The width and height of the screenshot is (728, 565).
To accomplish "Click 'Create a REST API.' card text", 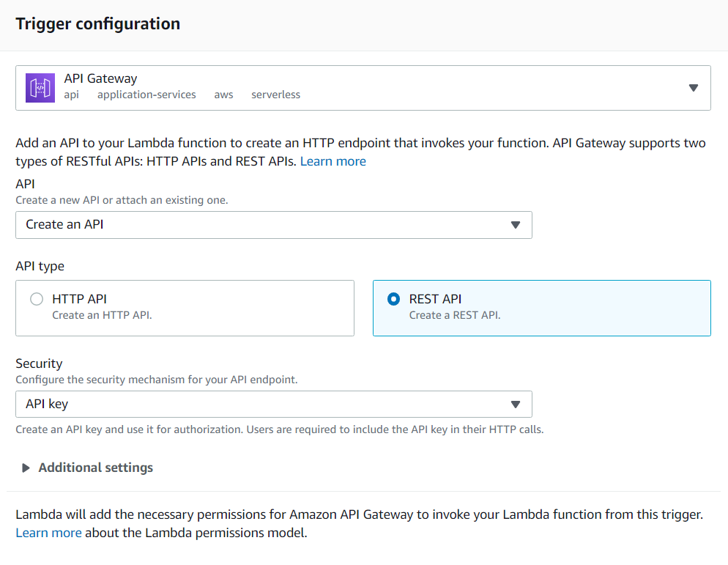I will tap(454, 315).
